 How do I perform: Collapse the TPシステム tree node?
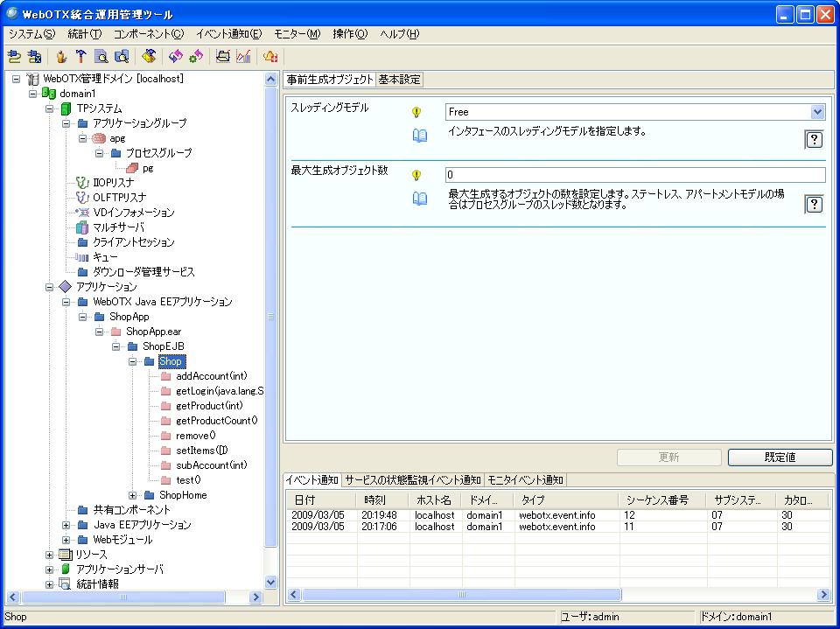[x=50, y=108]
